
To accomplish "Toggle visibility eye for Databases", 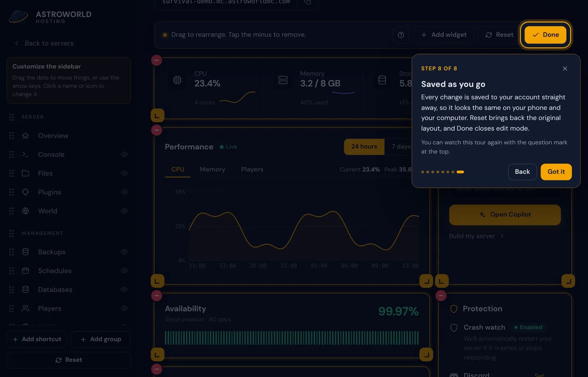I will 124,290.
